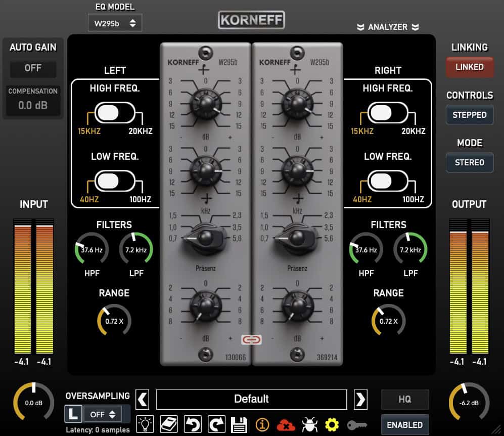Adjust the input gain 0.0 dB knob

coord(34,402)
